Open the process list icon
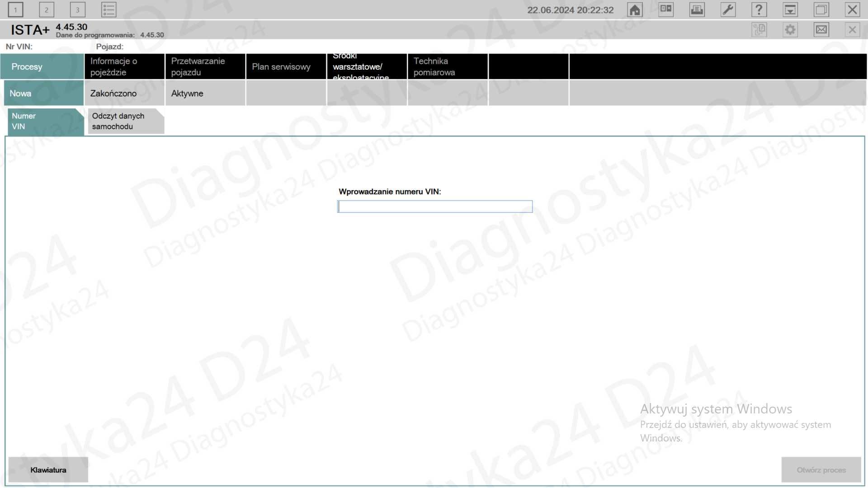868x488 pixels. click(108, 9)
